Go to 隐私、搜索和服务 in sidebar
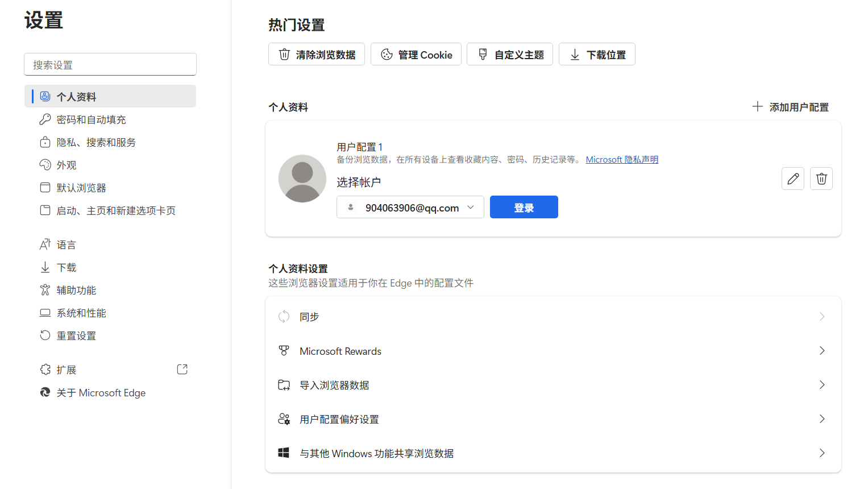Screen dimensions: 868x489 point(96,142)
